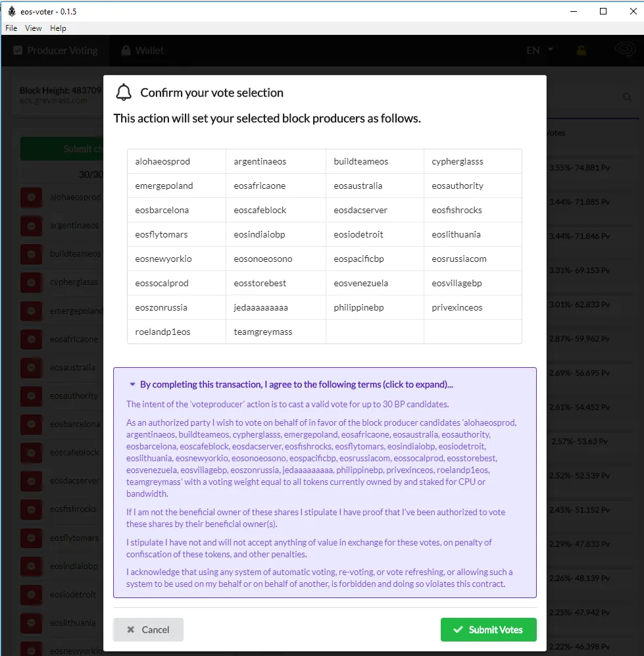Click the X icon on Cancel button
Image resolution: width=644 pixels, height=656 pixels.
point(130,629)
